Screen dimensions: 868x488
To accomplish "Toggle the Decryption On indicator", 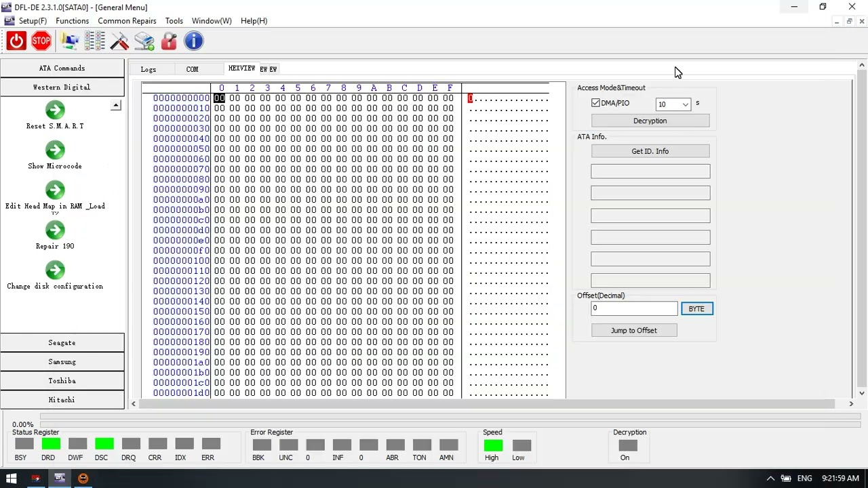I will (x=628, y=445).
